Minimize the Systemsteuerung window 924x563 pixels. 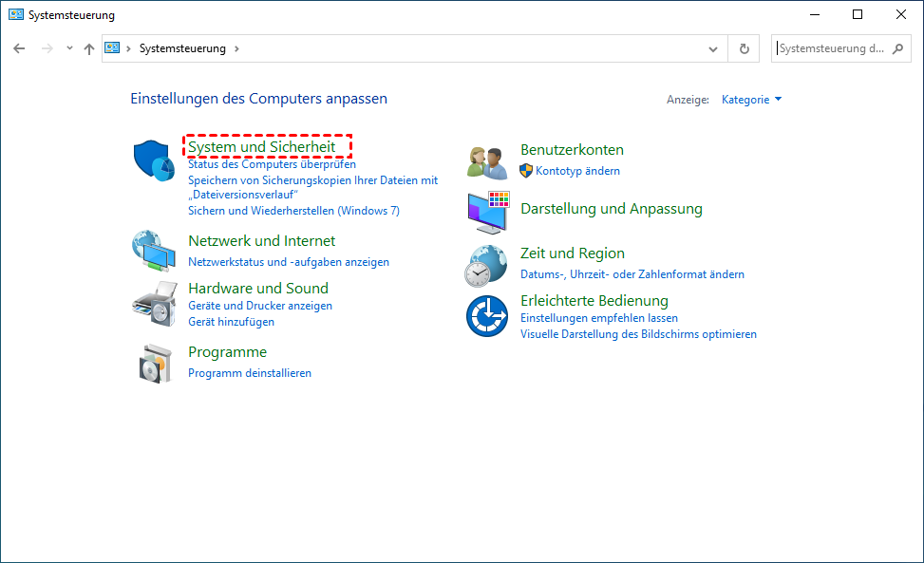click(x=815, y=15)
